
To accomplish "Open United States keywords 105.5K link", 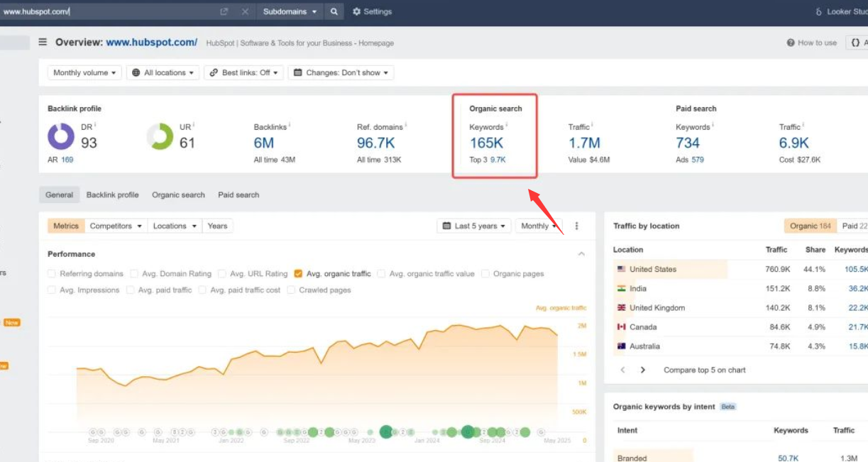I will pos(856,269).
